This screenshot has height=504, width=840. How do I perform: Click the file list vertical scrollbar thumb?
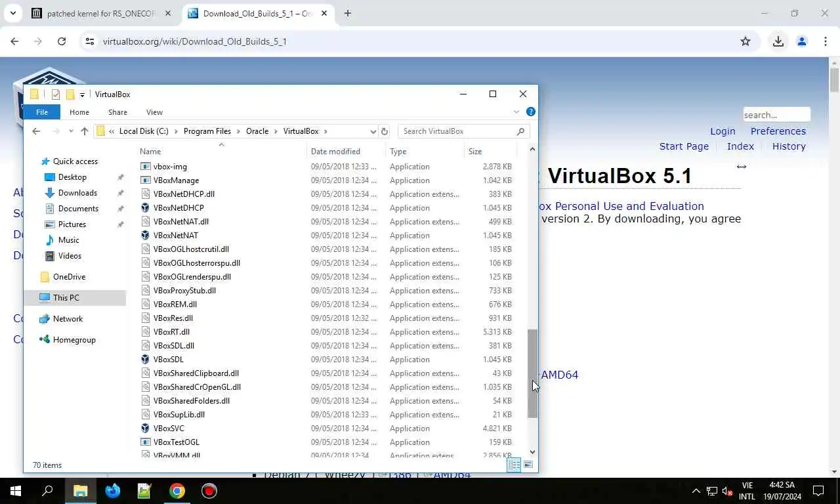click(x=532, y=373)
